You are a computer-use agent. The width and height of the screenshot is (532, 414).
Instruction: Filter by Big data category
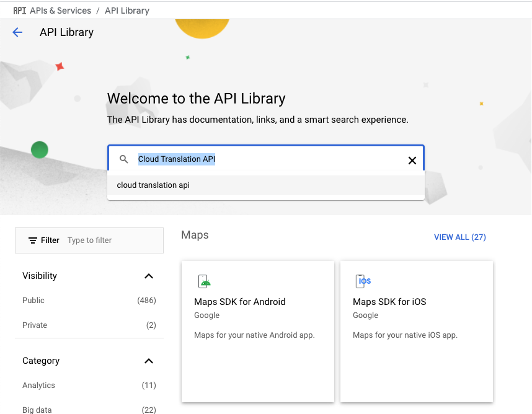coord(37,410)
